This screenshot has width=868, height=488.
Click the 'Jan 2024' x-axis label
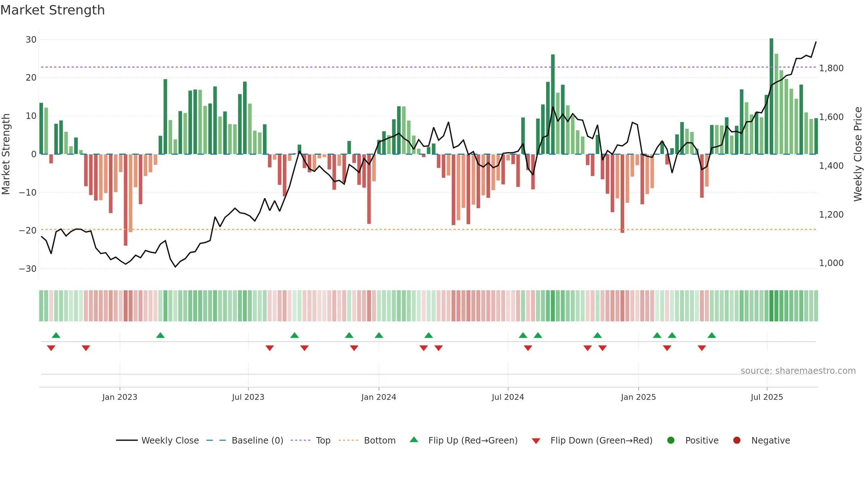click(379, 397)
